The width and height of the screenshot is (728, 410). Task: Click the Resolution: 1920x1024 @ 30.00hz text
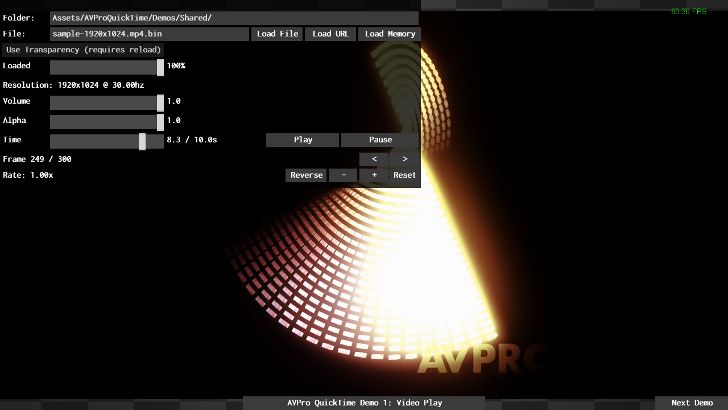pyautogui.click(x=73, y=85)
